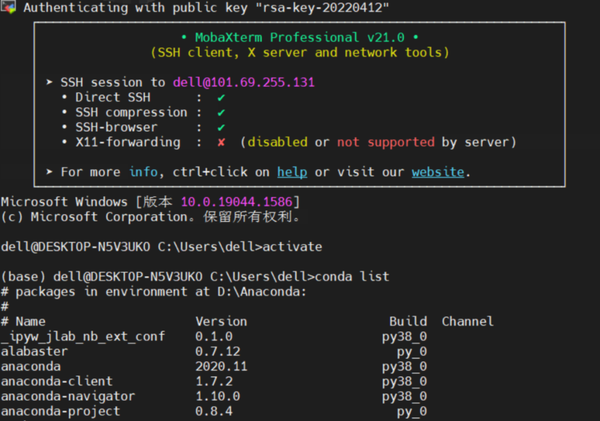Click the Version column header
The height and width of the screenshot is (421, 600).
click(221, 322)
